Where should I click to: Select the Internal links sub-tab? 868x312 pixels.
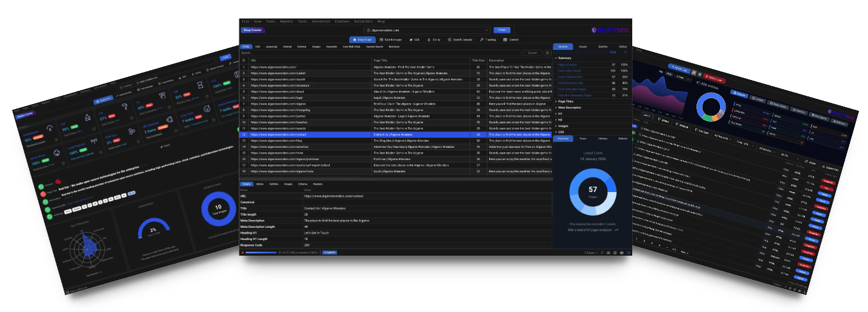(x=287, y=46)
